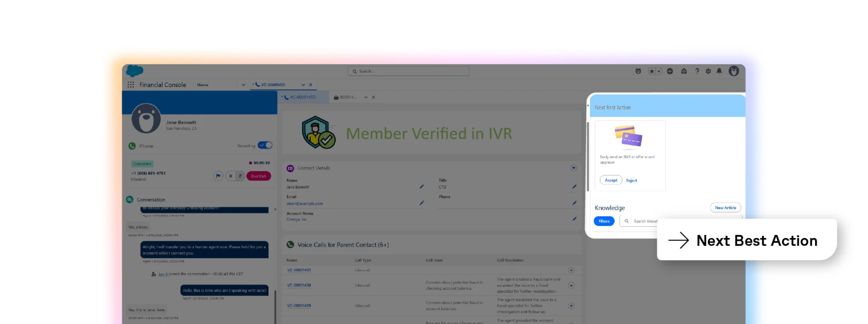868x324 pixels.
Task: Open the Home navigation dropdown chevron
Action: click(x=243, y=85)
